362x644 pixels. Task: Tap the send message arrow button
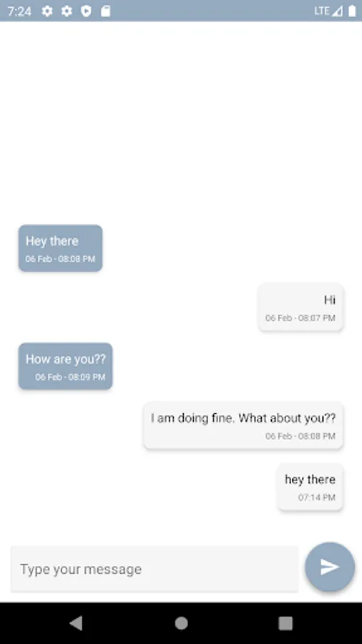tap(330, 567)
